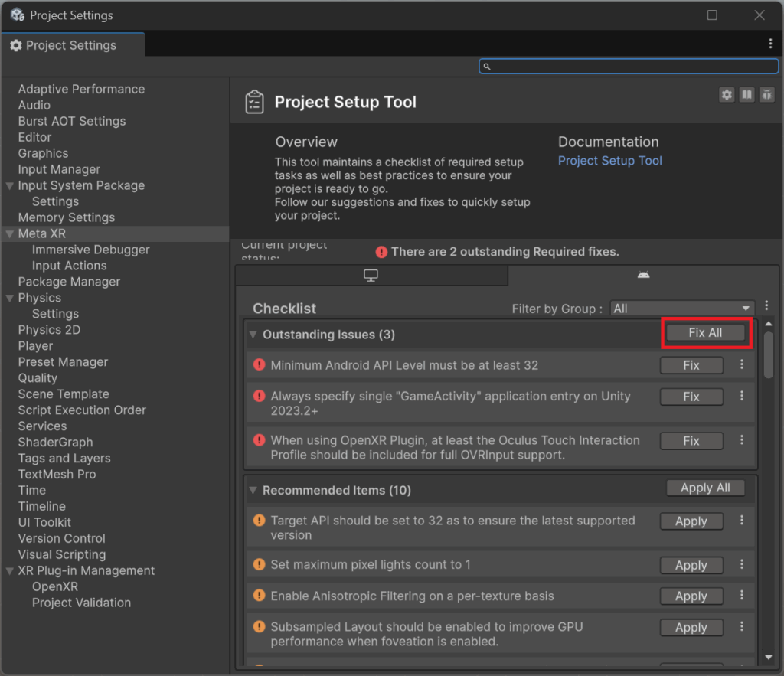Click the checklist scrollbar up arrow
The width and height of the screenshot is (784, 676).
769,324
